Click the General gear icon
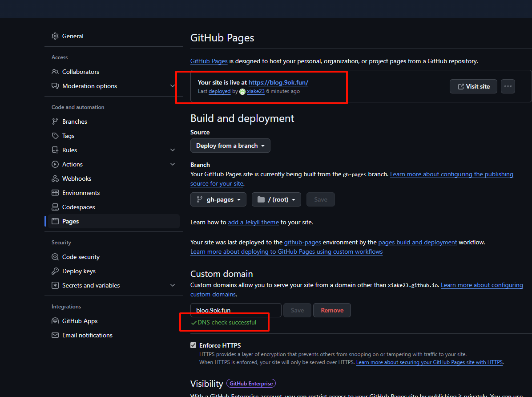 click(55, 36)
